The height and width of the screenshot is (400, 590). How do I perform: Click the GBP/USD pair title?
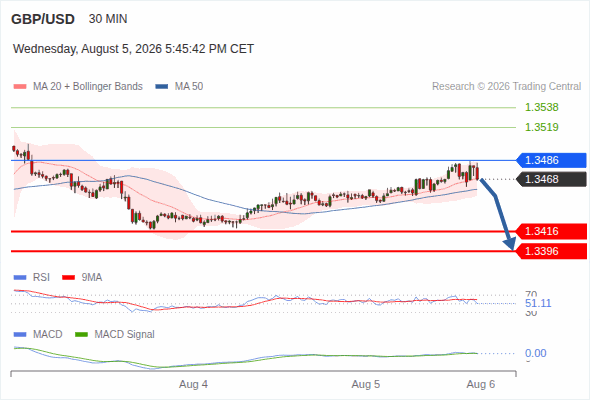[43, 19]
